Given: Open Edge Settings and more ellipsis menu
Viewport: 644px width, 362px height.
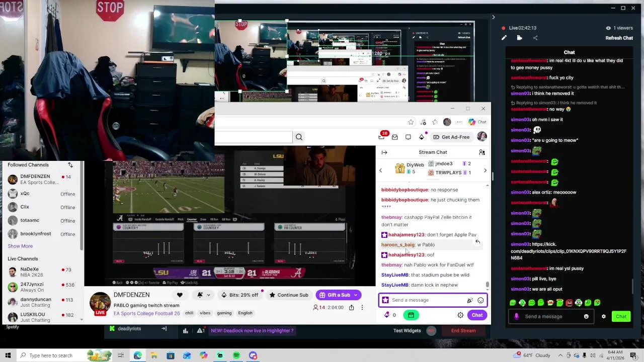Looking at the screenshot, I should pyautogui.click(x=459, y=122).
